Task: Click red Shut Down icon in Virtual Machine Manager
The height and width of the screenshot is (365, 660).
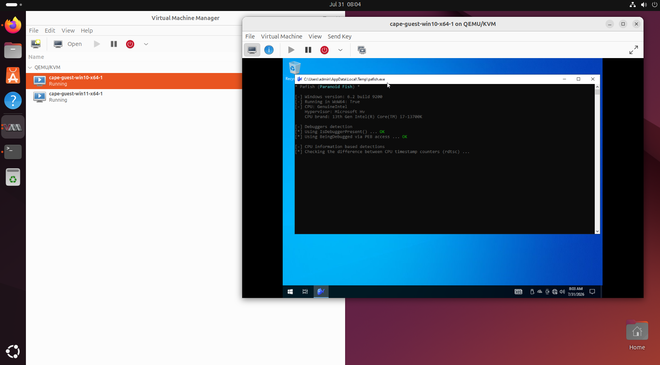Action: 130,44
